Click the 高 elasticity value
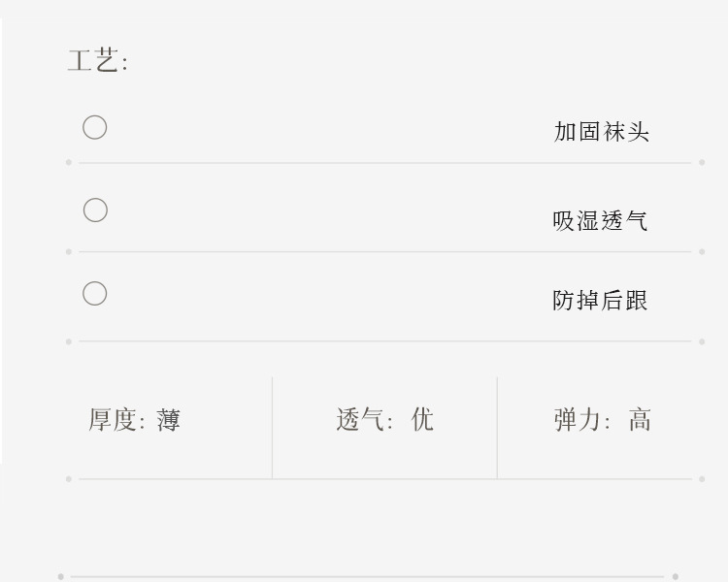This screenshot has height=582, width=728. [x=640, y=420]
